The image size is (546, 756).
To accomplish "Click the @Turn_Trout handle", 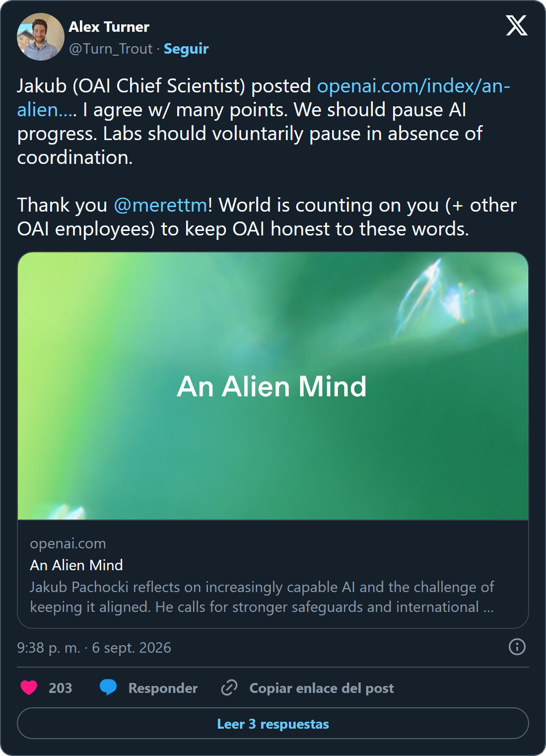I will click(x=111, y=49).
